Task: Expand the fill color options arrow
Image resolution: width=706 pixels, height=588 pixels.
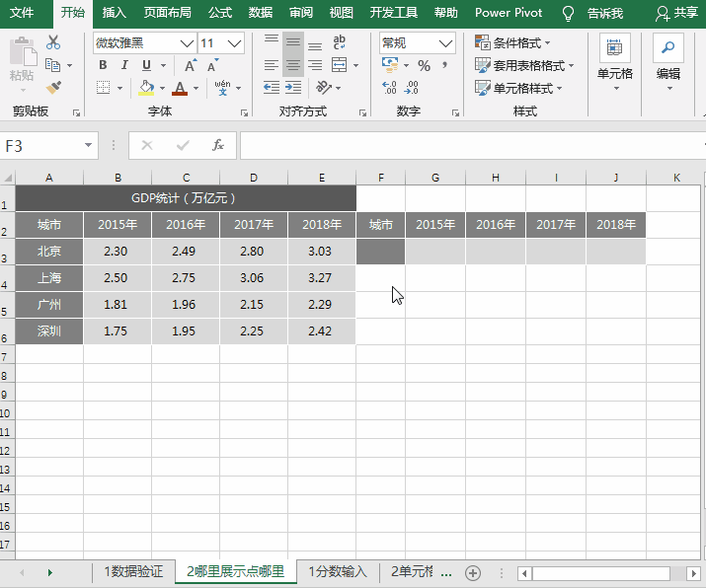Action: [x=163, y=88]
